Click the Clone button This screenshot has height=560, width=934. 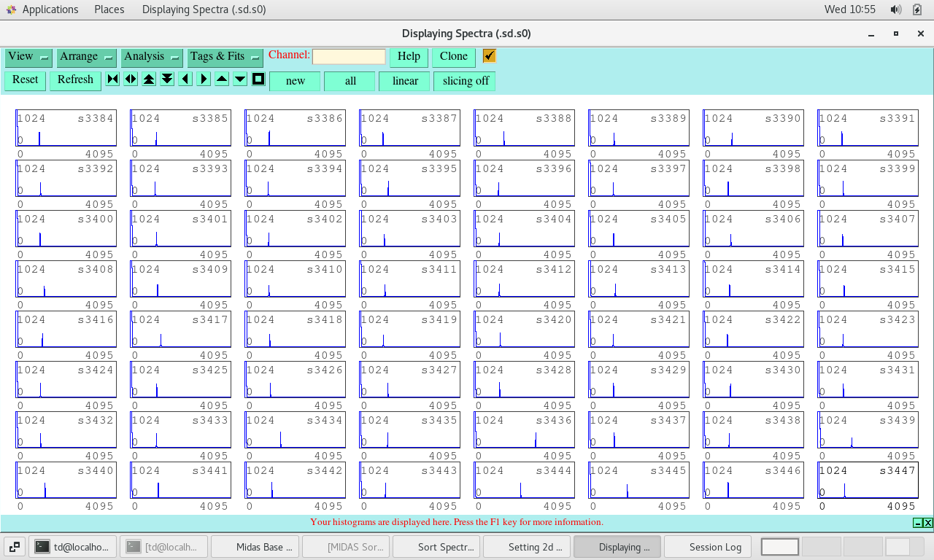(x=453, y=57)
